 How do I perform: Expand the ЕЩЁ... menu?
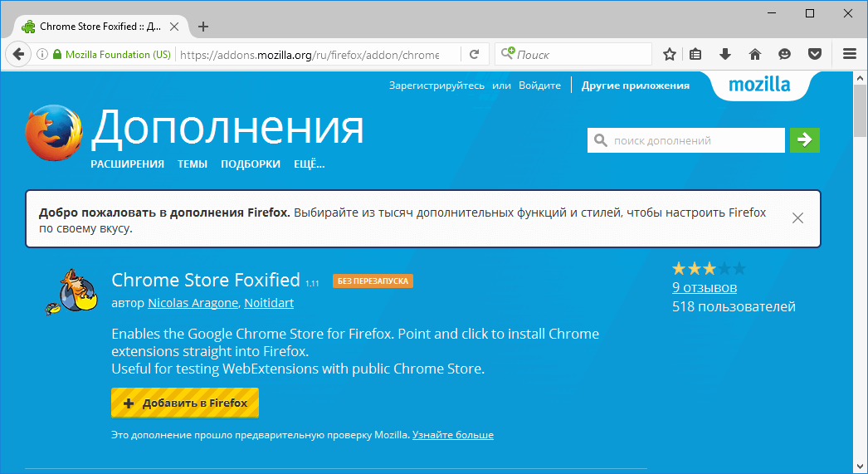coord(309,164)
